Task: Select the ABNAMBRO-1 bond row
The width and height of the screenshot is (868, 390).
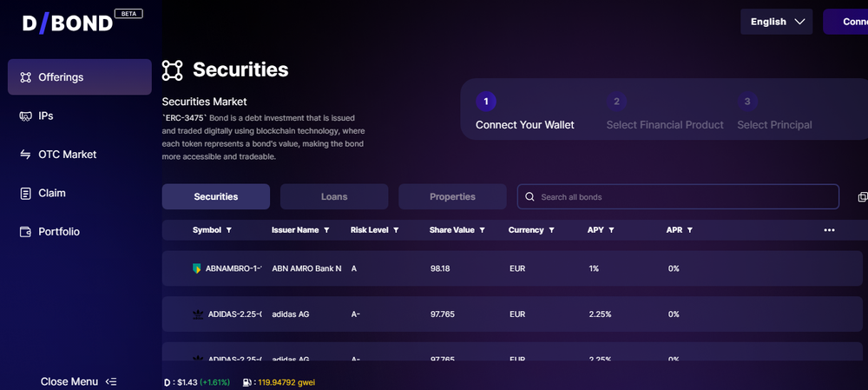Action: coord(512,268)
